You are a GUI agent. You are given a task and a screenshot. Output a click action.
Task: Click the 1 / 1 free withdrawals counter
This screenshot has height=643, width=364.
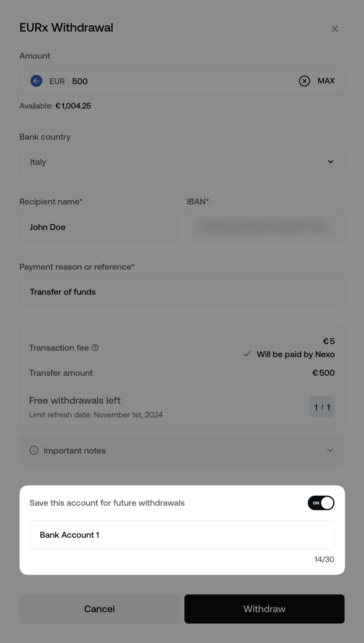point(322,407)
